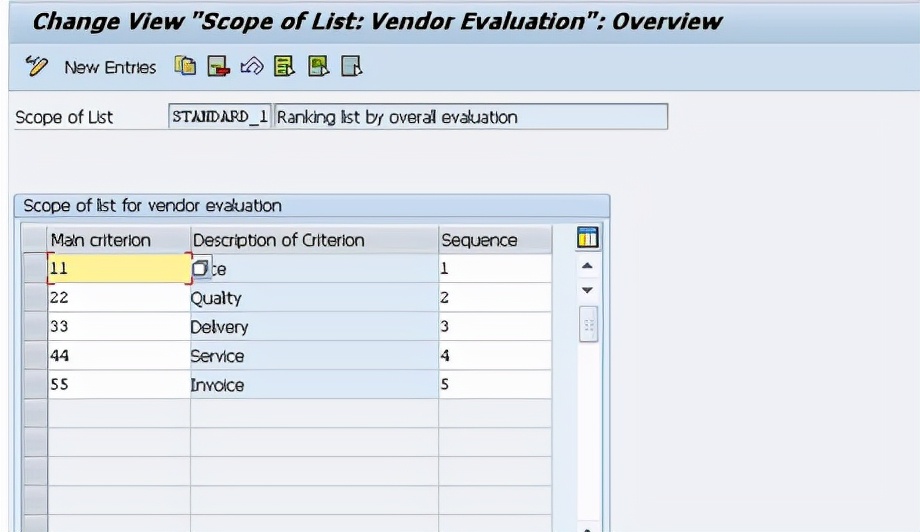The image size is (920, 532).
Task: Click the row selector for Quality row
Action: (35, 297)
